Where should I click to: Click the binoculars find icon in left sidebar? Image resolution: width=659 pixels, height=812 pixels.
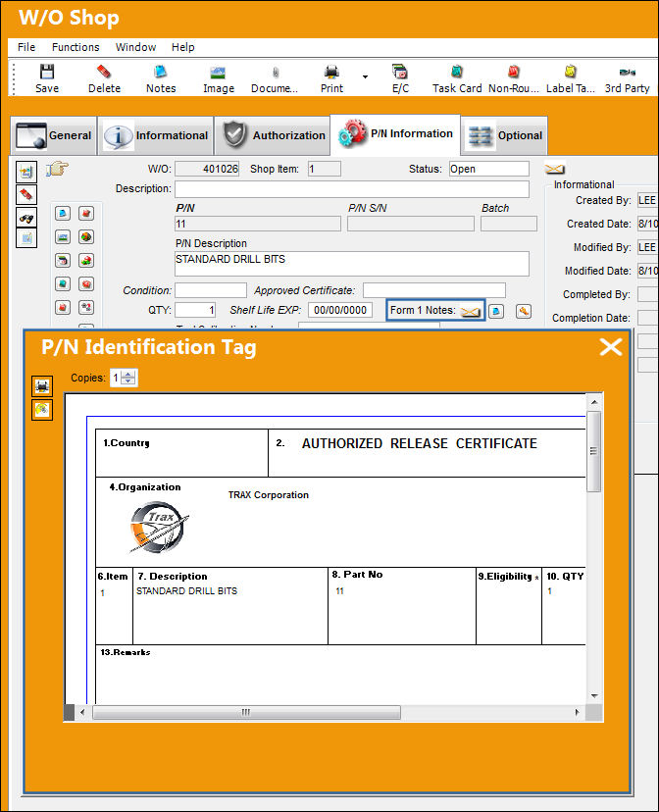click(26, 219)
